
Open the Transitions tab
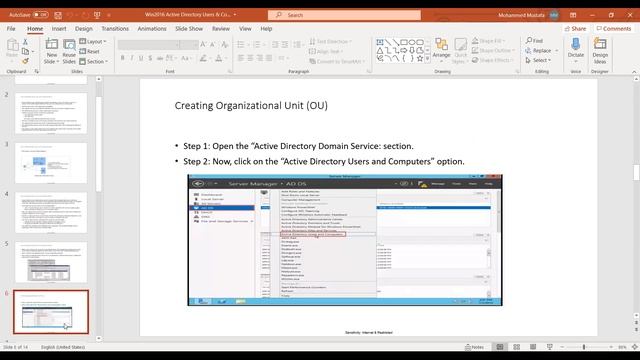click(x=115, y=29)
